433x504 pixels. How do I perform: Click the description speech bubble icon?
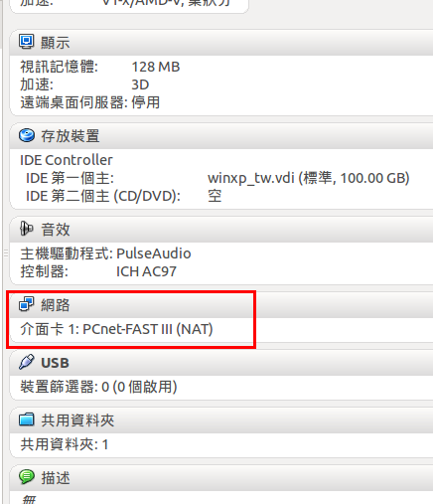(27, 477)
